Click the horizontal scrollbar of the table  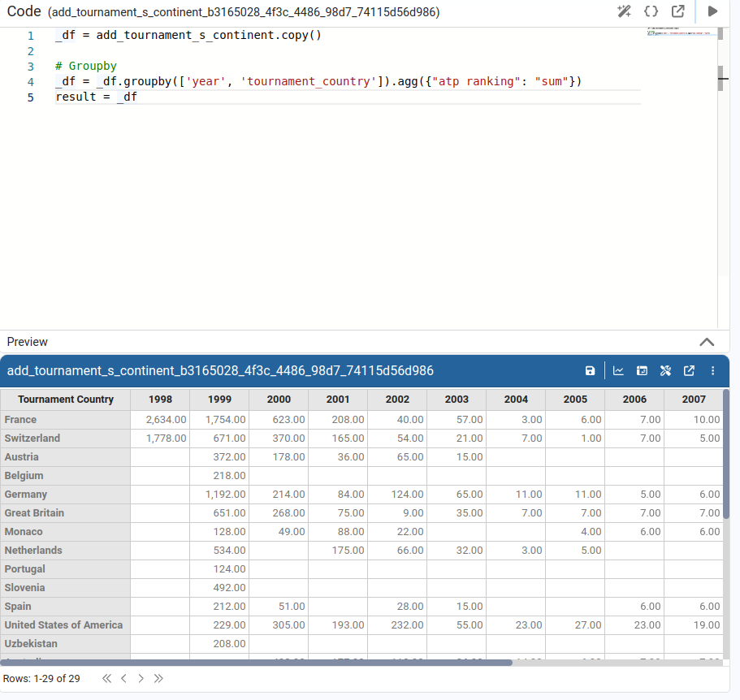click(256, 663)
